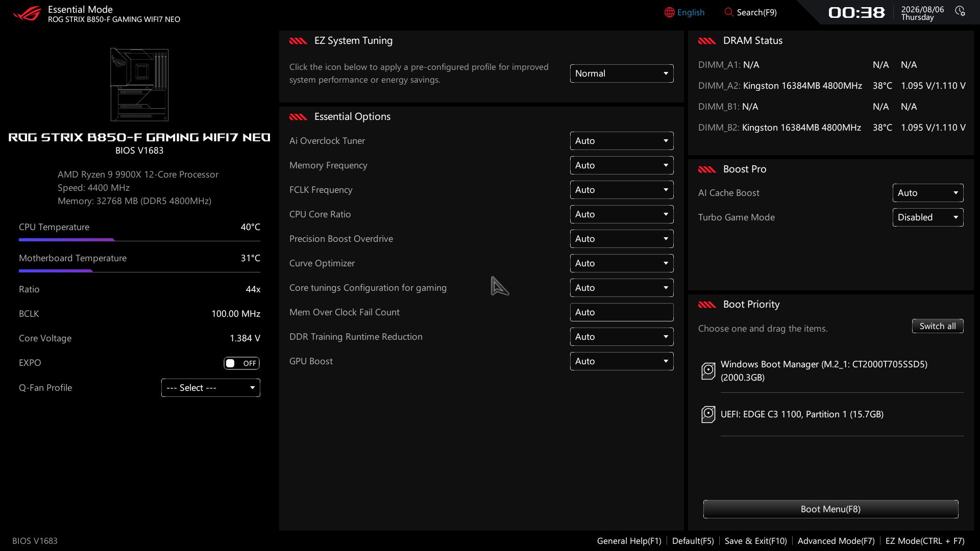Click the EZ System Tuning header
The height and width of the screenshot is (551, 980).
(x=353, y=41)
